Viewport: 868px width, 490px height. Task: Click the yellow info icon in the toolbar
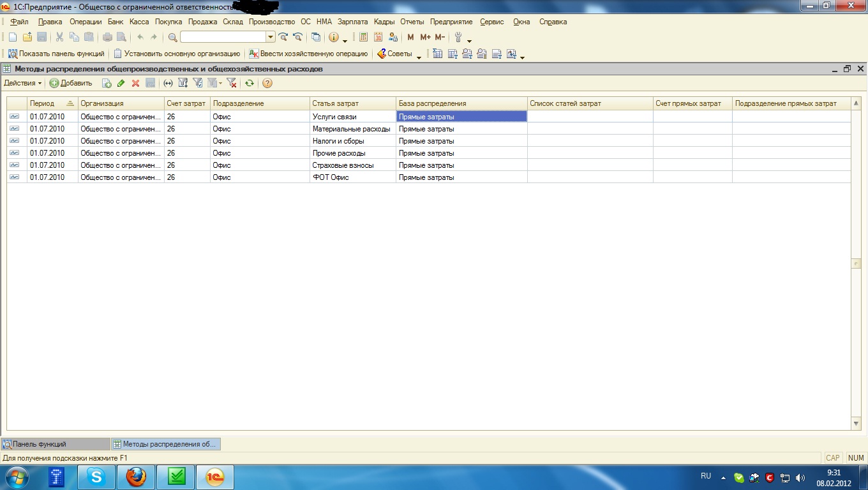333,38
